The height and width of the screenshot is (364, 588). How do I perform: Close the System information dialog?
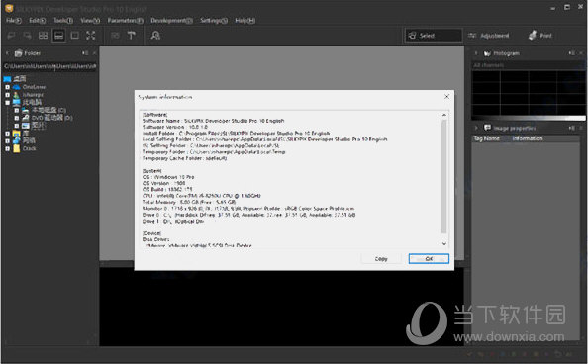pos(446,96)
